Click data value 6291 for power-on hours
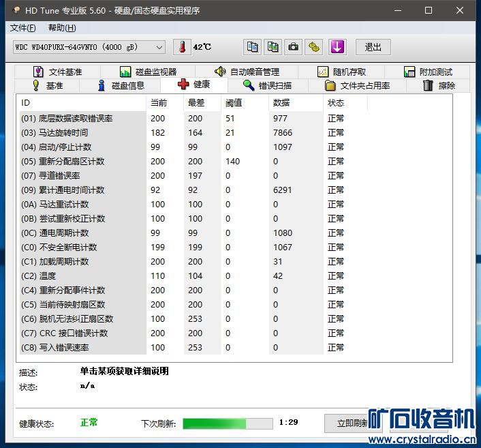 tap(283, 190)
